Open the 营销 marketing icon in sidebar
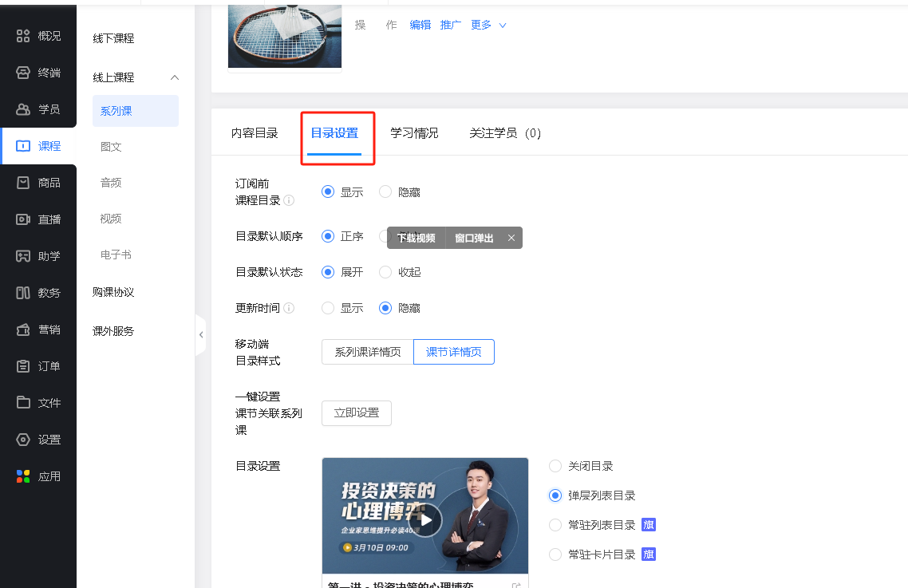908x588 pixels. [22, 330]
